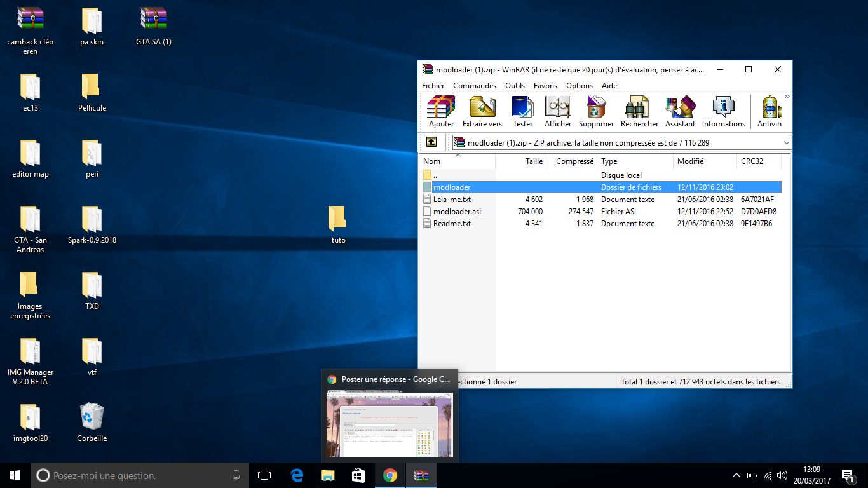Open the Fichier menu
The width and height of the screenshot is (868, 488).
(433, 86)
